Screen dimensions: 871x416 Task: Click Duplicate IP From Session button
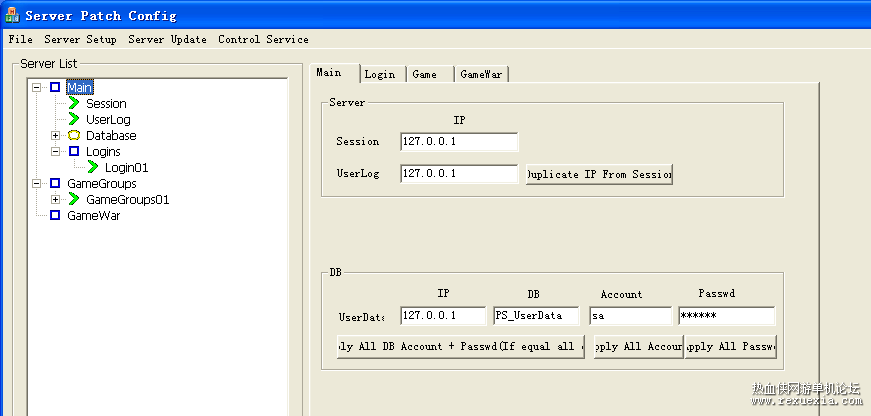[599, 174]
